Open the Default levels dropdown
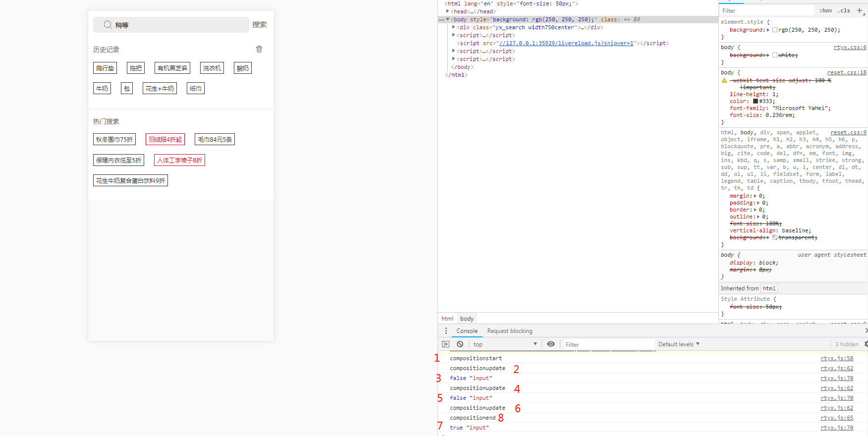This screenshot has width=868, height=436. pyautogui.click(x=679, y=344)
